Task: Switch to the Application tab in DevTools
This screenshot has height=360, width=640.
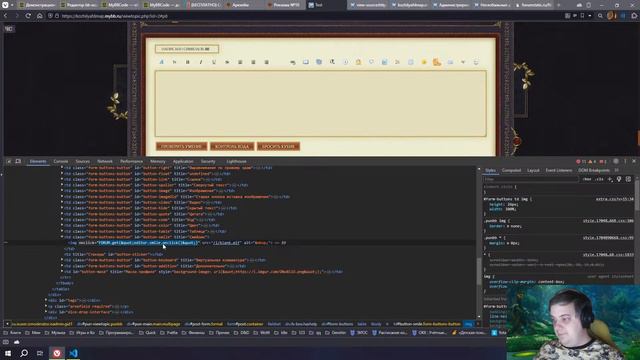Action: (183, 162)
